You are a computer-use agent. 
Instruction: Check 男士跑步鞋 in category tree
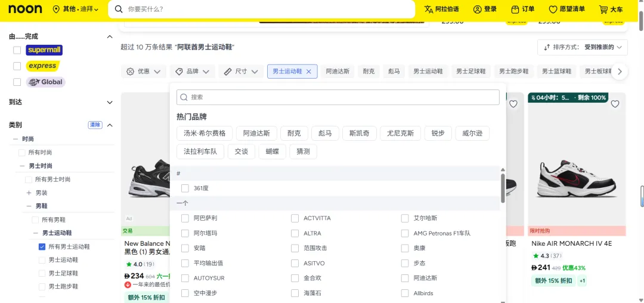coord(42,286)
